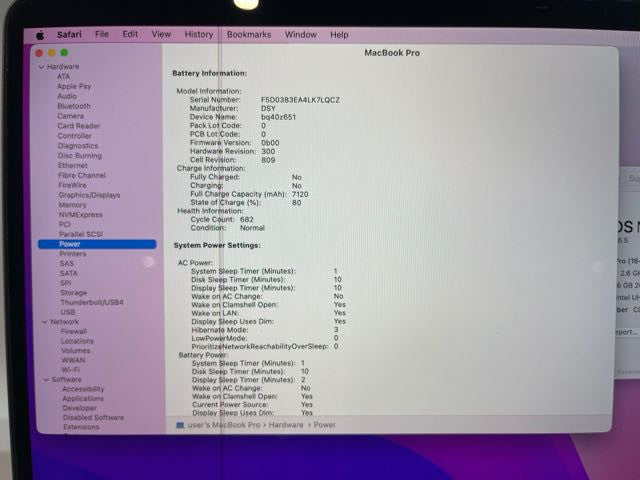Select FireWire in the sidebar

point(73,185)
